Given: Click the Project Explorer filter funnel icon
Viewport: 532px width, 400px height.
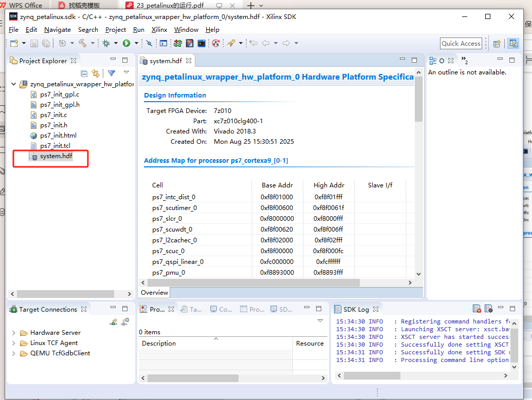Looking at the screenshot, I should point(112,73).
